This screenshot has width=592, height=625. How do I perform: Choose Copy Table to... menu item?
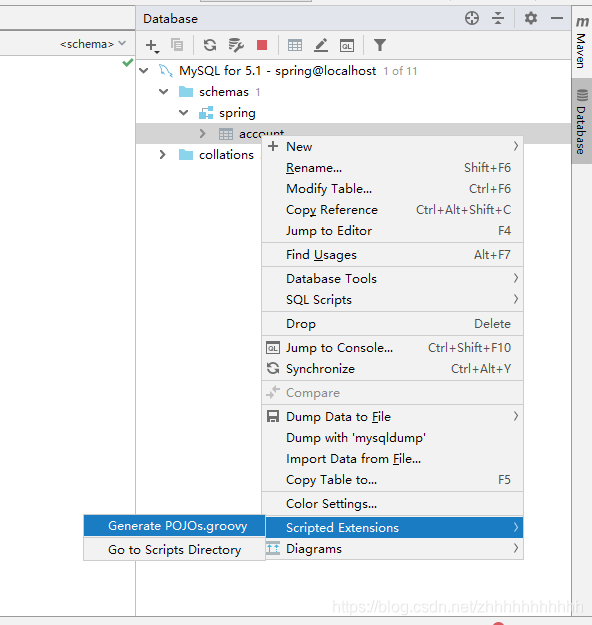pos(392,480)
